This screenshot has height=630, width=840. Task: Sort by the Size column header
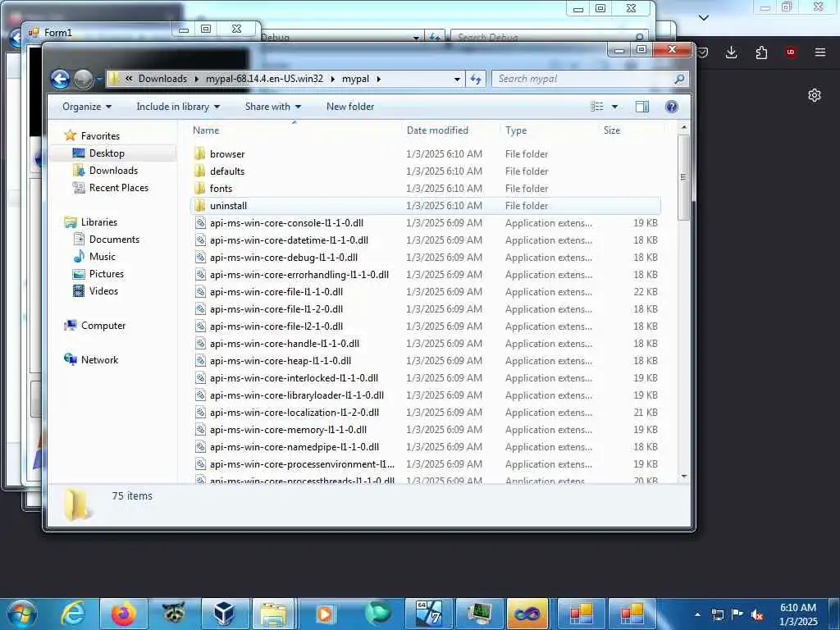612,130
